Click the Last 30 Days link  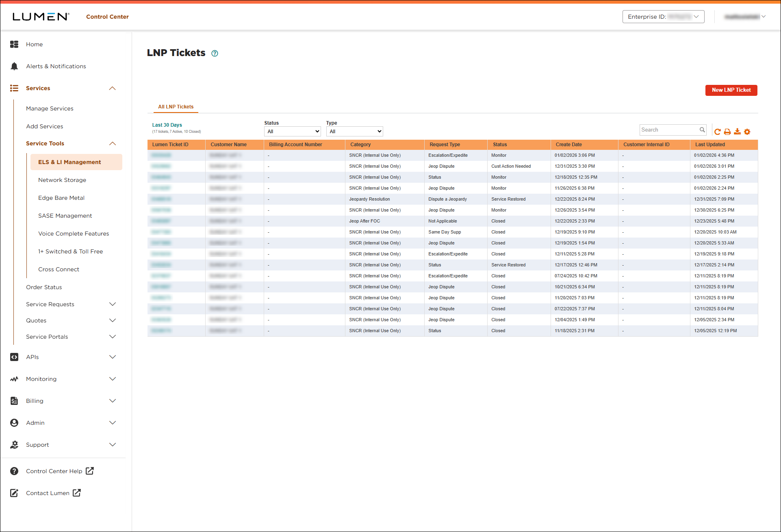167,125
